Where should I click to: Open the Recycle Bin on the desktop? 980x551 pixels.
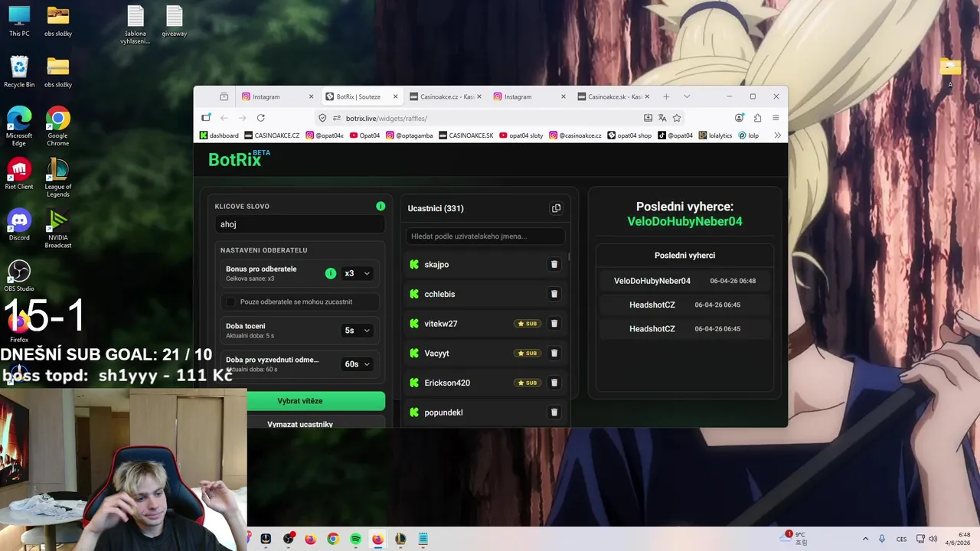click(19, 72)
